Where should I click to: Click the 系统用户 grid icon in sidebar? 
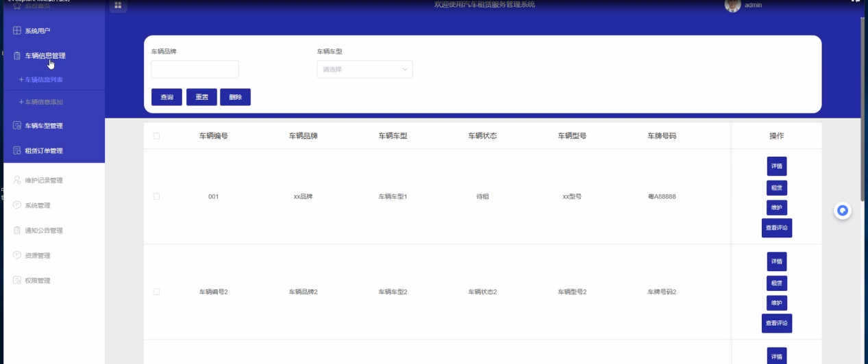(x=17, y=31)
